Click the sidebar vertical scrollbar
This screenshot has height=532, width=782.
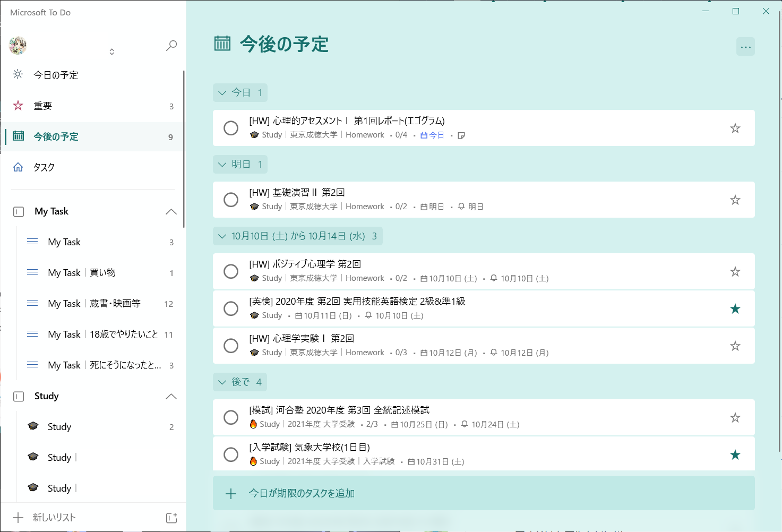tap(184, 149)
